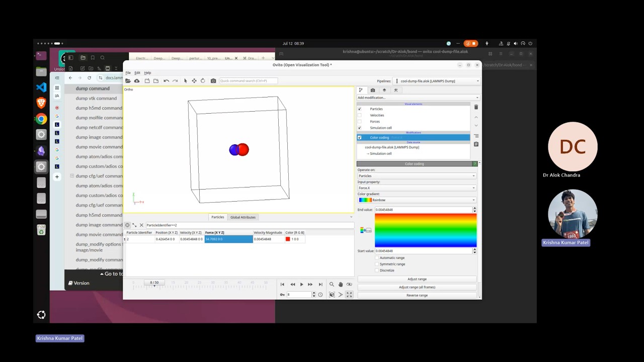The height and width of the screenshot is (362, 644).
Task: Open animation settings clock icon
Action: pyautogui.click(x=320, y=295)
